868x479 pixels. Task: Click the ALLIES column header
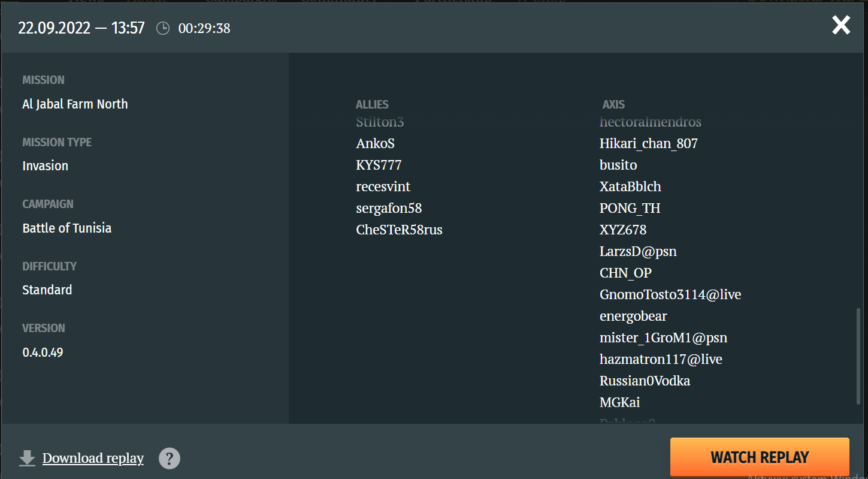[372, 104]
